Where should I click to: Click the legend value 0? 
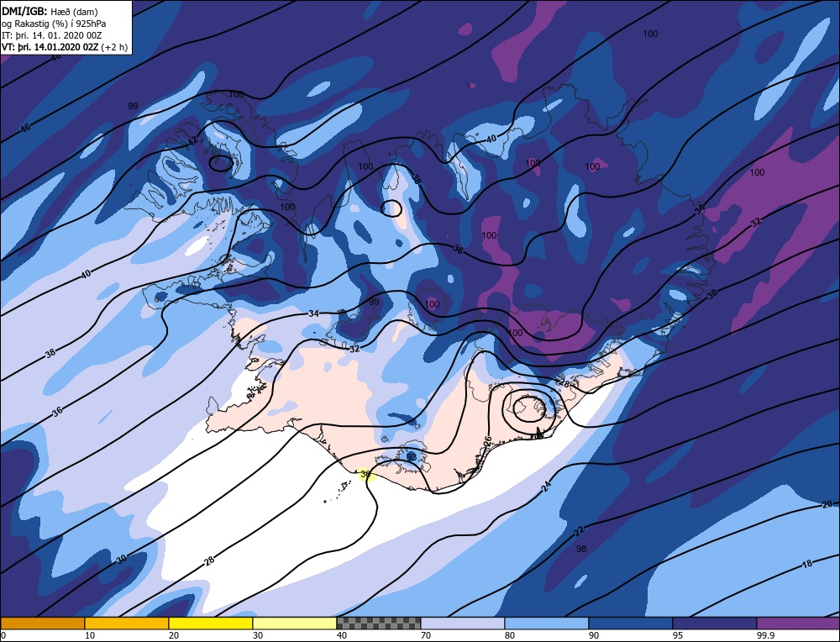3,635
